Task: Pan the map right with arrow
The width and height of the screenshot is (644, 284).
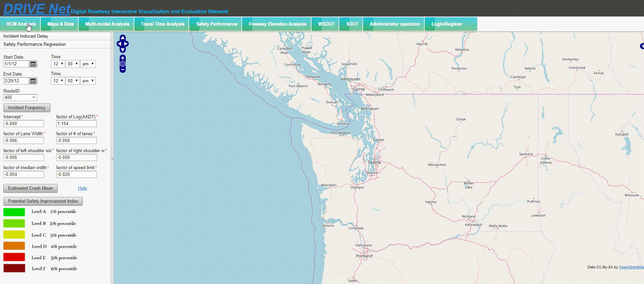Action: click(127, 44)
